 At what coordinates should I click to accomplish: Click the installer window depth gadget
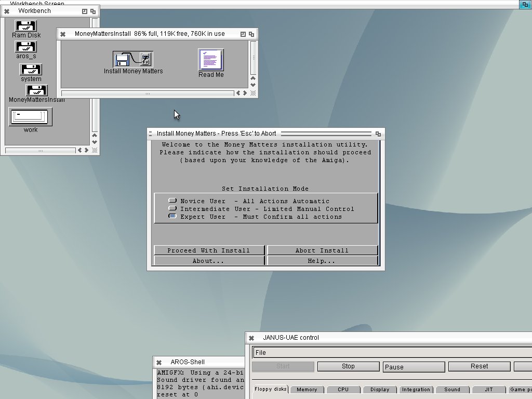point(378,134)
